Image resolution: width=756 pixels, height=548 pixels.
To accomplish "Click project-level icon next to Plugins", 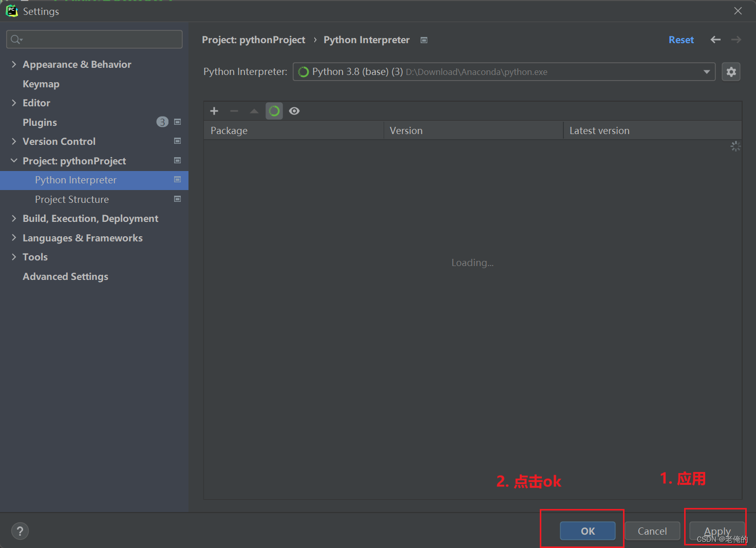I will [177, 122].
